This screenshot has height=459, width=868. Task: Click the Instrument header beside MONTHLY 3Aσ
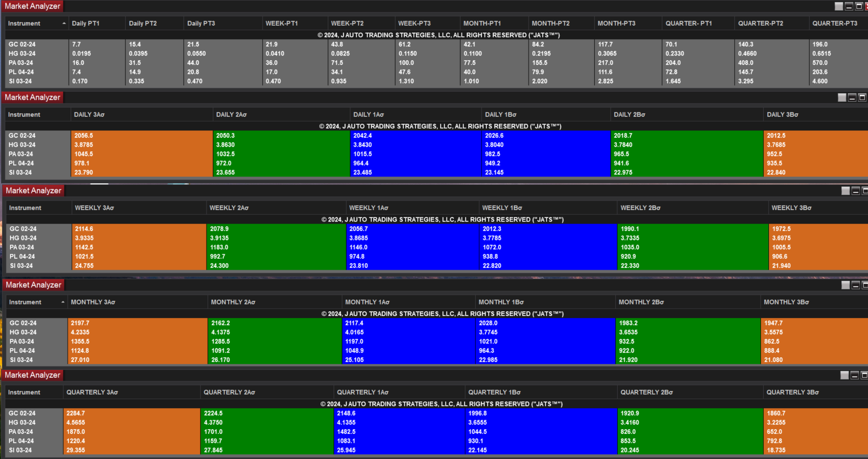point(36,302)
